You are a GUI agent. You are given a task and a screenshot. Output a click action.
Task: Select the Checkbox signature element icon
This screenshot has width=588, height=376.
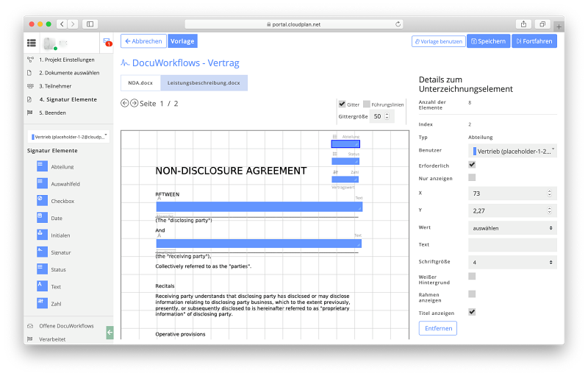pos(42,201)
